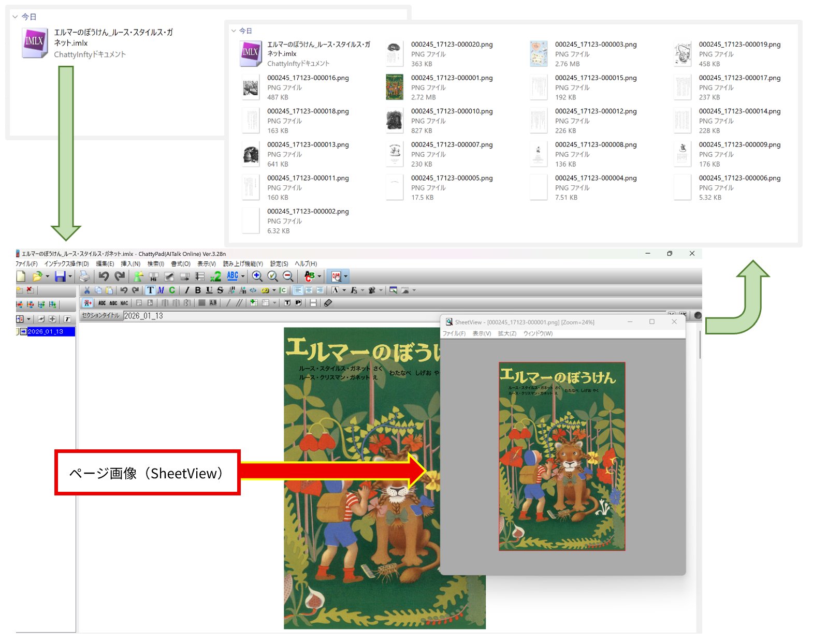Click the zoom in magnifier icon
813x644 pixels.
pyautogui.click(x=257, y=276)
